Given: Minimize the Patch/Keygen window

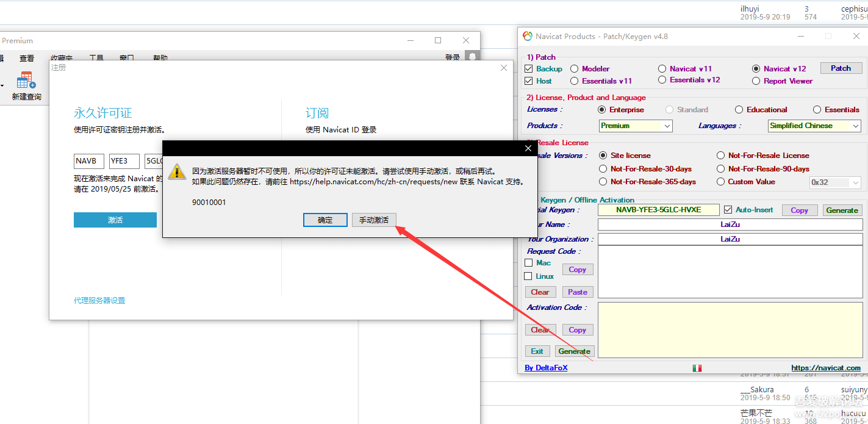Looking at the screenshot, I should [x=801, y=36].
